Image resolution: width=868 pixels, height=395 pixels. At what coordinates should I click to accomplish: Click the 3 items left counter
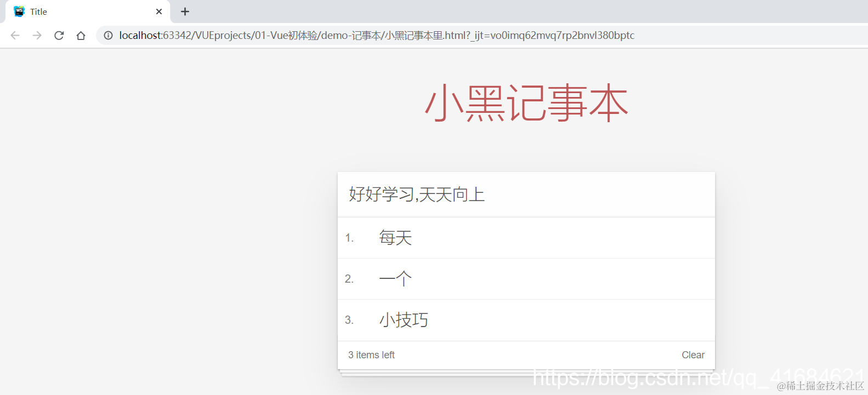[371, 355]
